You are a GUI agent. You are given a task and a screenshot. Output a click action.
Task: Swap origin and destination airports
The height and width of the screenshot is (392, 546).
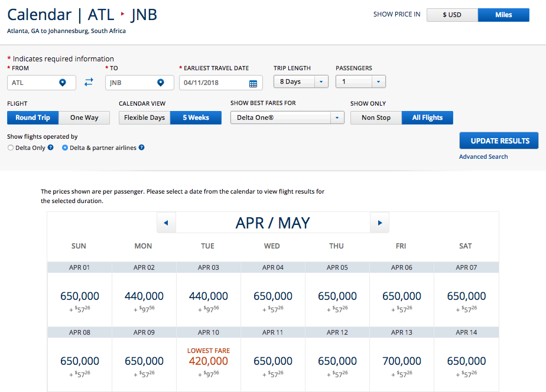89,82
